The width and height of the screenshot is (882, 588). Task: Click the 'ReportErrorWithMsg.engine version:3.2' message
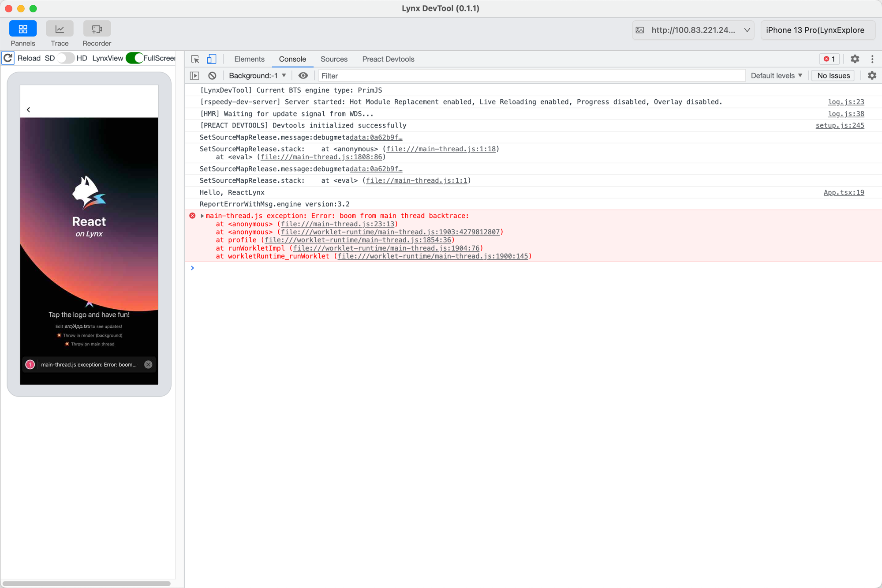coord(274,204)
